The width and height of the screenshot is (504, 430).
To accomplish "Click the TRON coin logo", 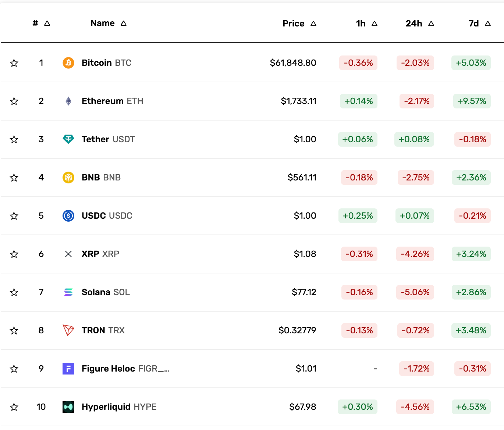I will [x=68, y=330].
